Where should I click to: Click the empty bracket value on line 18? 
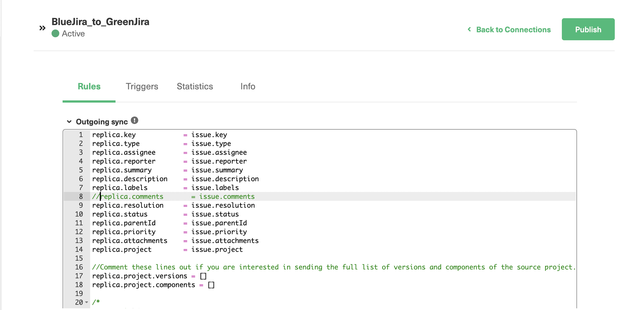(211, 285)
